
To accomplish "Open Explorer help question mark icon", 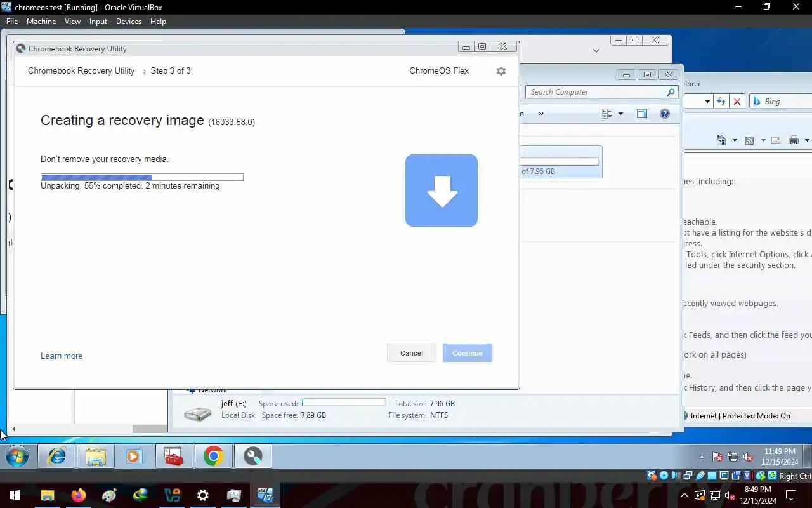I will coord(665,114).
